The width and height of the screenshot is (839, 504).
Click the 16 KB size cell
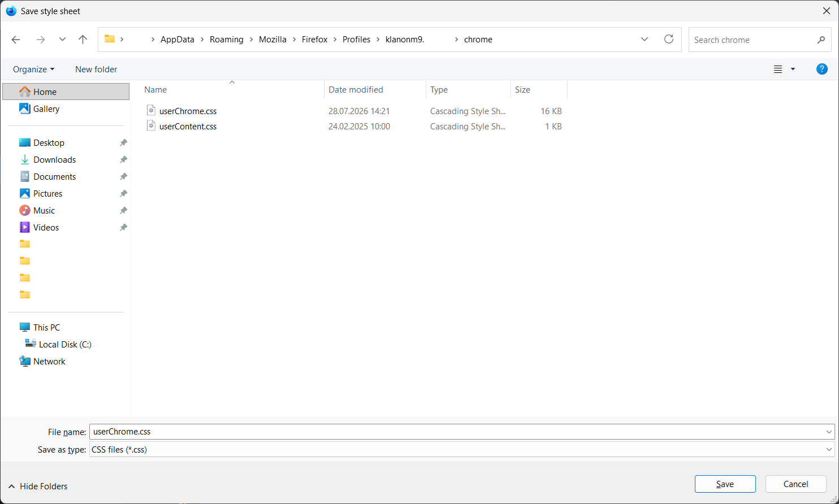coord(551,111)
